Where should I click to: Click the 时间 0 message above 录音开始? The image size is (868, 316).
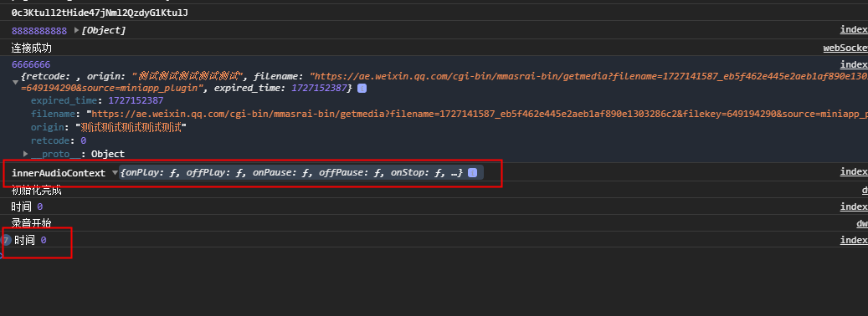coord(27,206)
